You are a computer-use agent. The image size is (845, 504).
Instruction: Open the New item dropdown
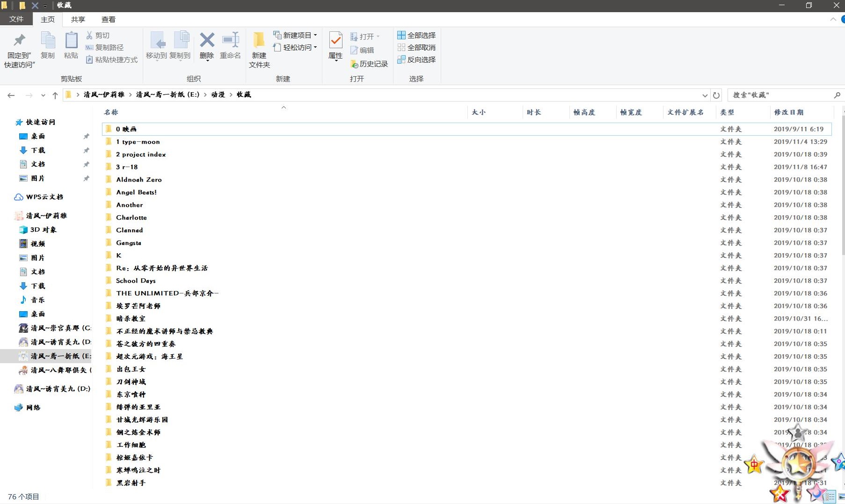[x=295, y=35]
